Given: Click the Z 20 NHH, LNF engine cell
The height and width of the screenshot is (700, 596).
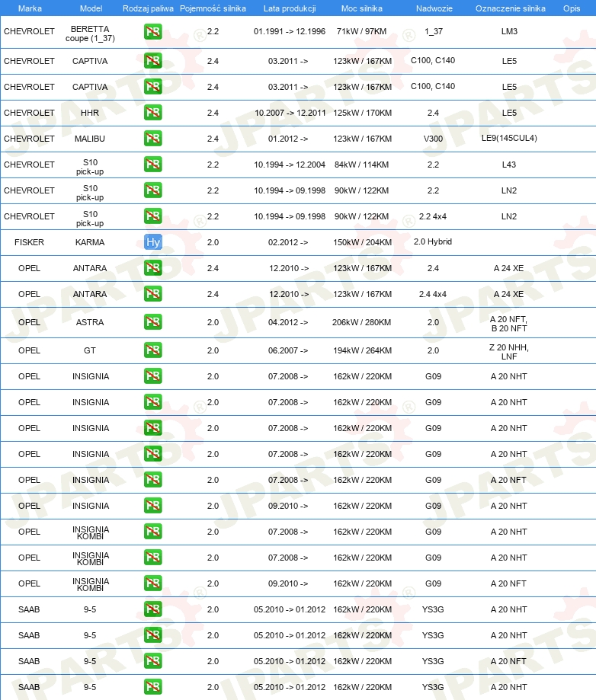Looking at the screenshot, I should click(509, 352).
